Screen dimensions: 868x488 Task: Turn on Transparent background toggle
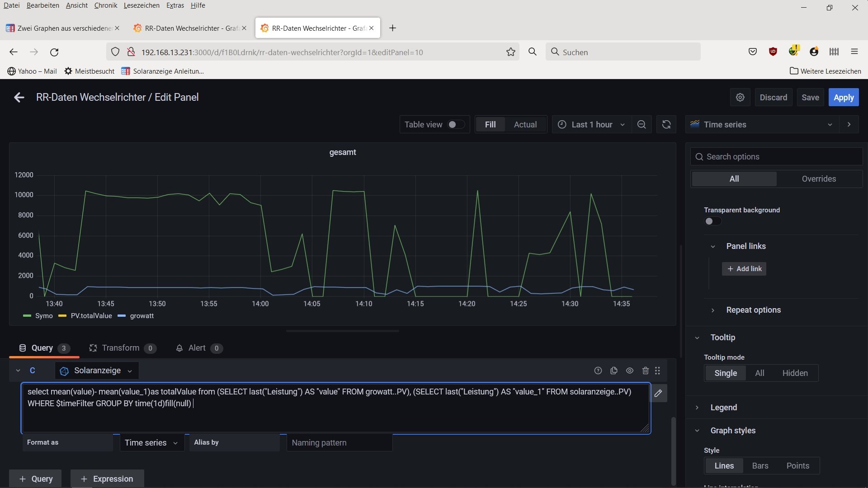[x=712, y=221]
